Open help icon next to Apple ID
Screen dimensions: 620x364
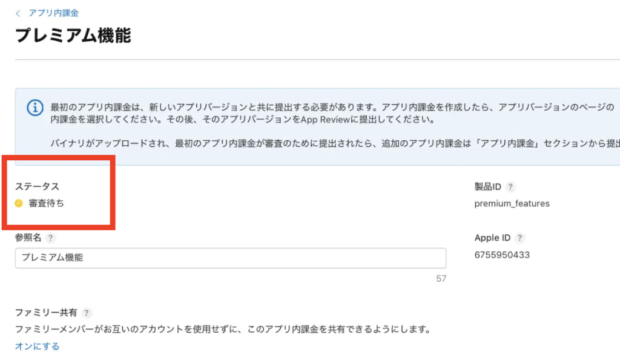519,238
